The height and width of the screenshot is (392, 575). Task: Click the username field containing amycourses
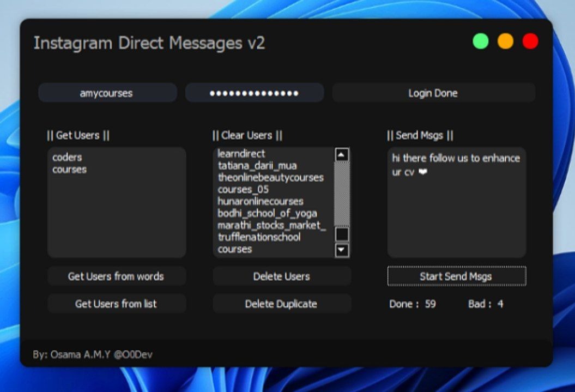coord(107,93)
